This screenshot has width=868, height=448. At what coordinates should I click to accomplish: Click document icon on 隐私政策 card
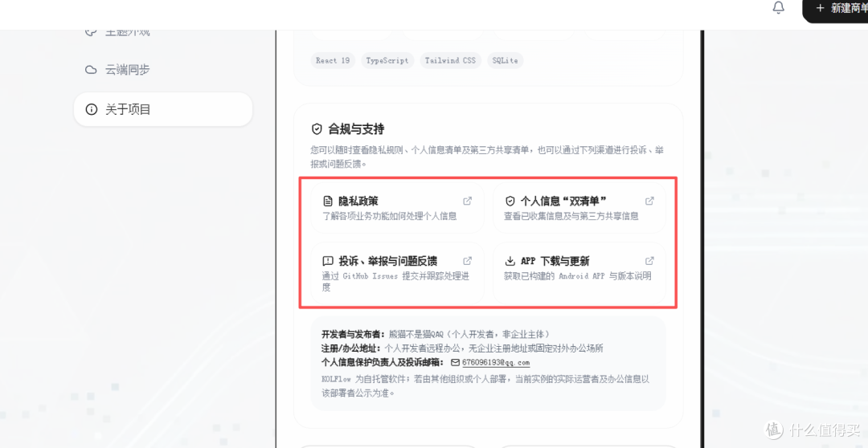click(327, 202)
